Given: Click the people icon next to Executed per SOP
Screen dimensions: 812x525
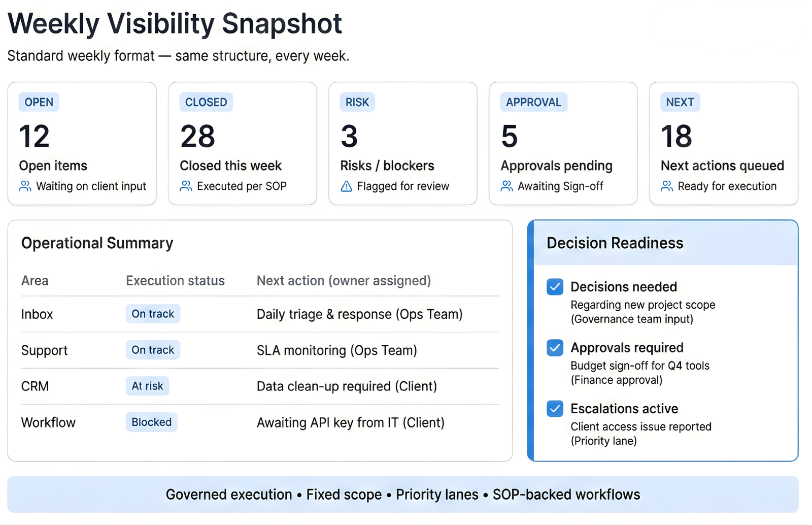Looking at the screenshot, I should pos(186,186).
